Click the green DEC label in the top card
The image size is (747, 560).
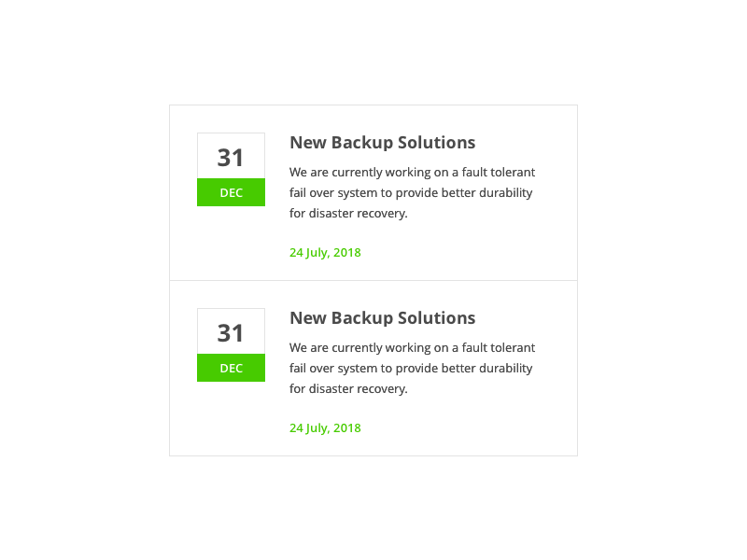click(231, 192)
